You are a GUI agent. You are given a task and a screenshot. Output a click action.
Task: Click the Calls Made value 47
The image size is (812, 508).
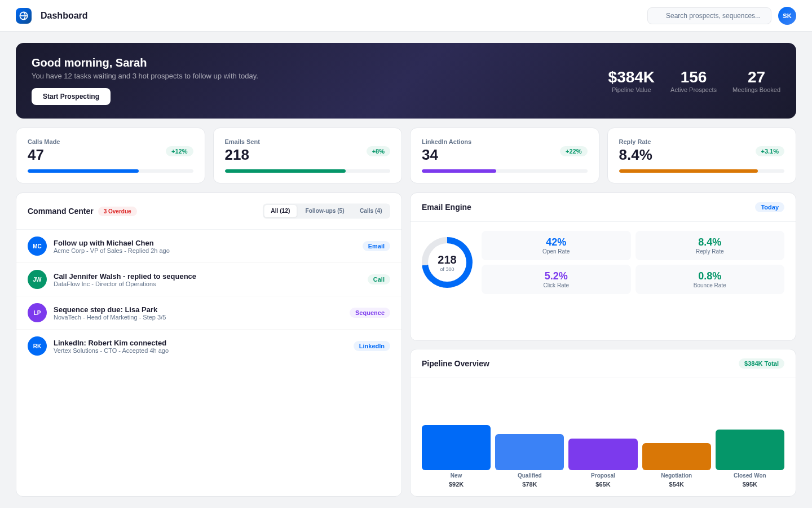pos(36,155)
